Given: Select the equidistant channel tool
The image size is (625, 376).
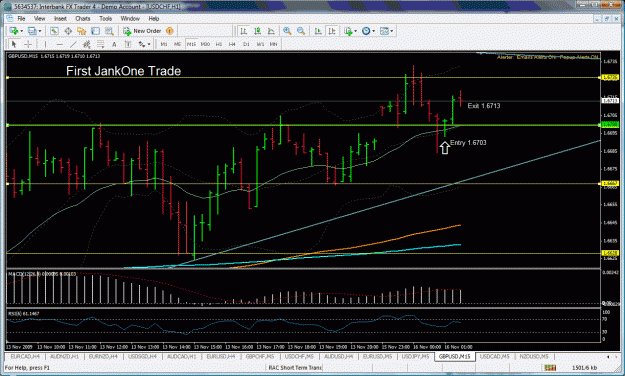Looking at the screenshot, I should tap(86, 44).
